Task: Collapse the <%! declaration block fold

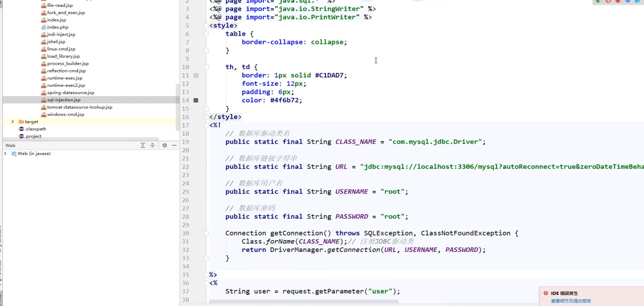Action: point(206,125)
